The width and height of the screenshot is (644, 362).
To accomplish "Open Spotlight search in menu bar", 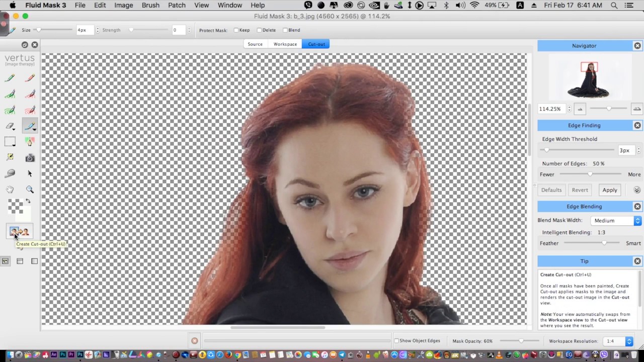I will (x=614, y=5).
